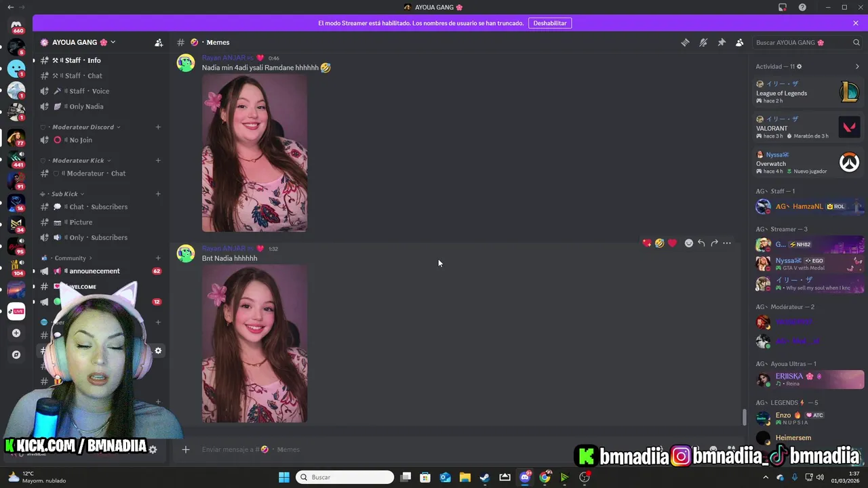Open the League of Legends activity card
The width and height of the screenshot is (868, 488).
pyautogui.click(x=808, y=92)
